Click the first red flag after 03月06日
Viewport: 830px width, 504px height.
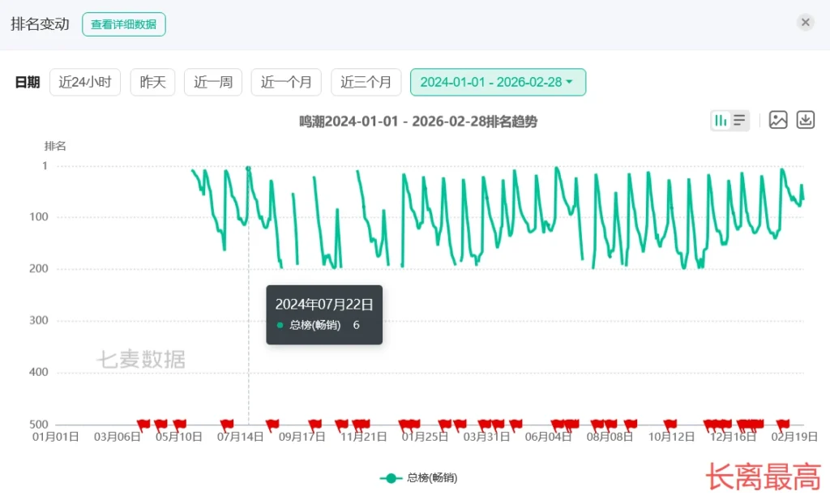point(143,424)
